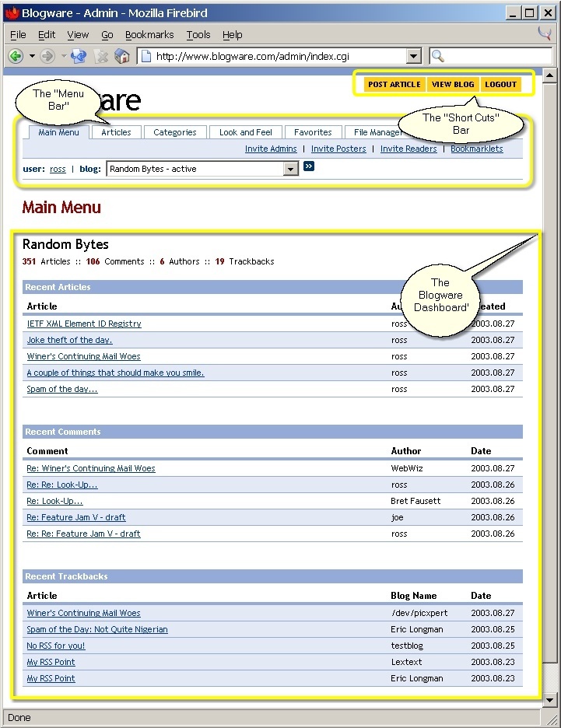Open My RSS Point trackback from Lextext
The height and width of the screenshot is (728, 561).
[x=51, y=662]
